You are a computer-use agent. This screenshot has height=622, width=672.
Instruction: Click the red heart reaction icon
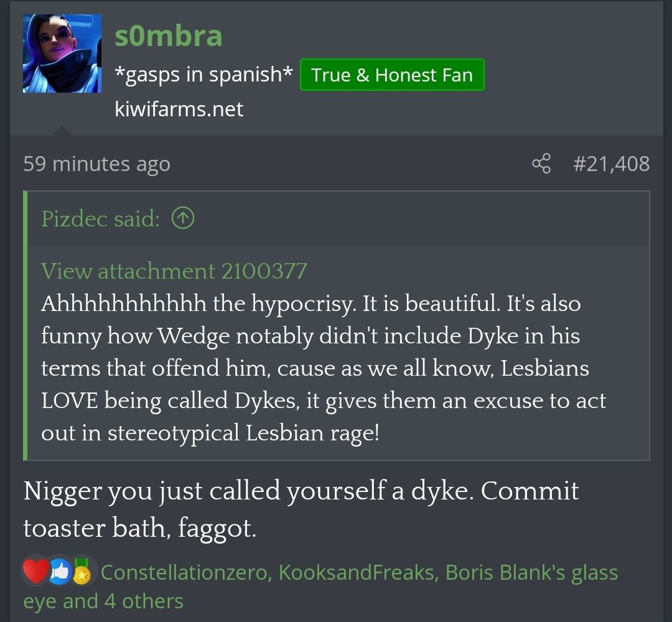(x=35, y=572)
